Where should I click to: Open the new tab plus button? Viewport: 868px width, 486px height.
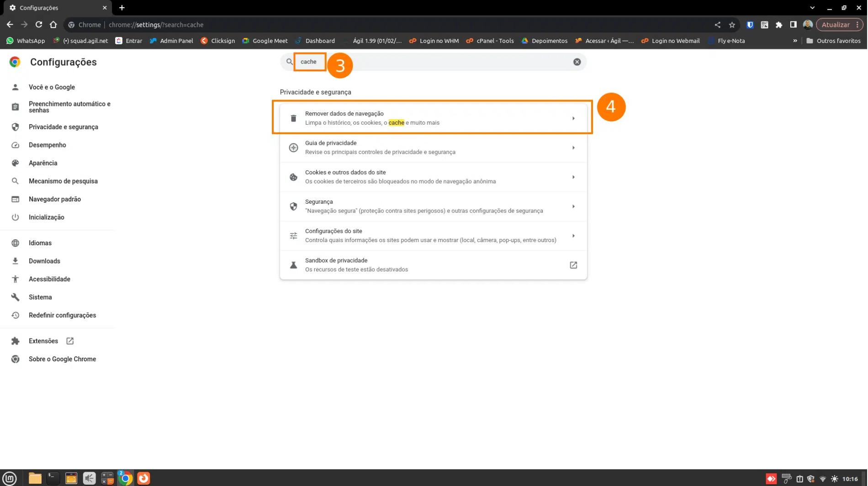click(x=122, y=8)
